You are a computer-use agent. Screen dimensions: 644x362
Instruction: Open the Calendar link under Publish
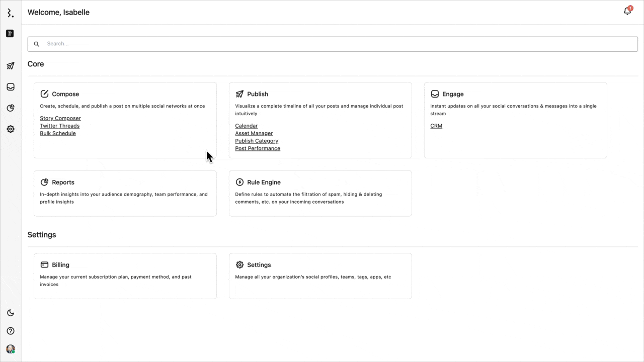[246, 126]
